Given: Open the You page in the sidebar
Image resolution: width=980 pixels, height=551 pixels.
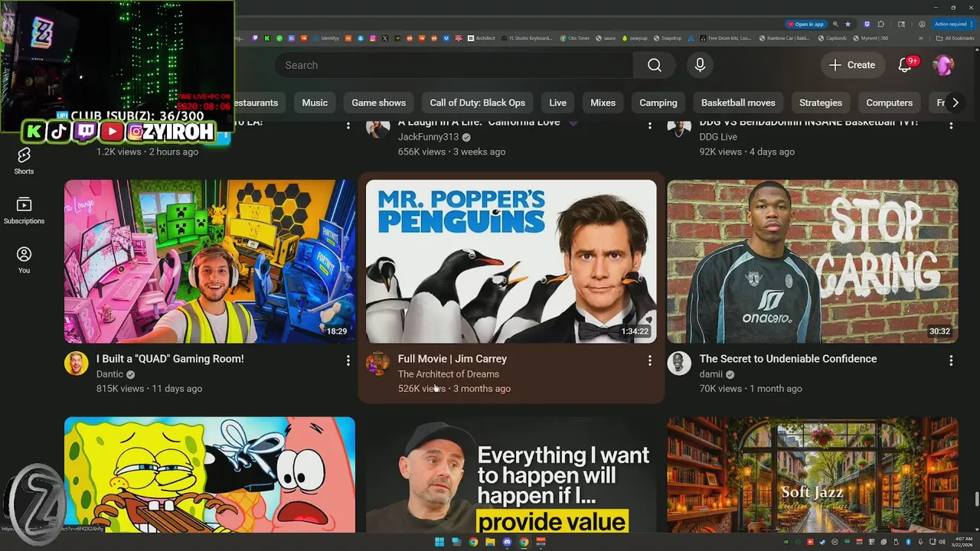Looking at the screenshot, I should pyautogui.click(x=24, y=260).
